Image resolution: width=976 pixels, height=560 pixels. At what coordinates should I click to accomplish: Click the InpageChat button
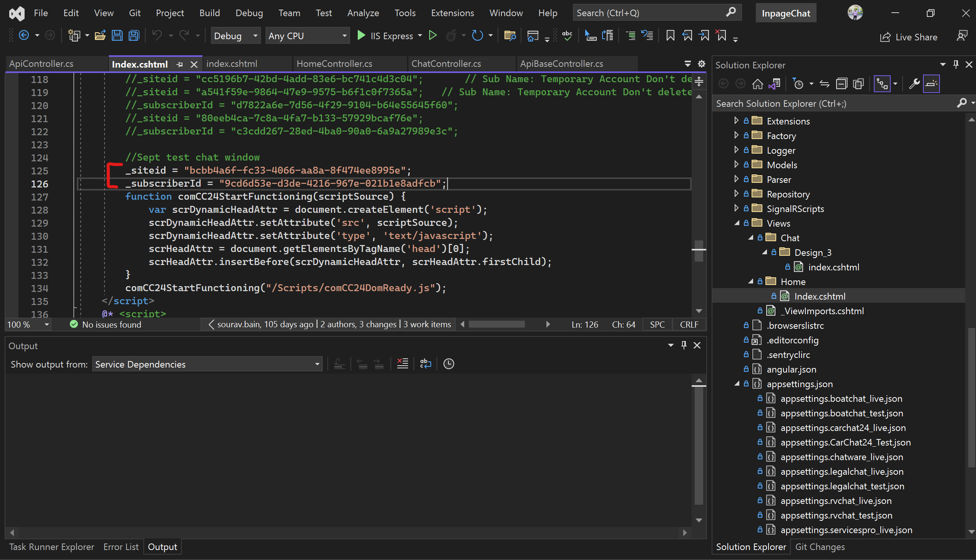(x=785, y=13)
